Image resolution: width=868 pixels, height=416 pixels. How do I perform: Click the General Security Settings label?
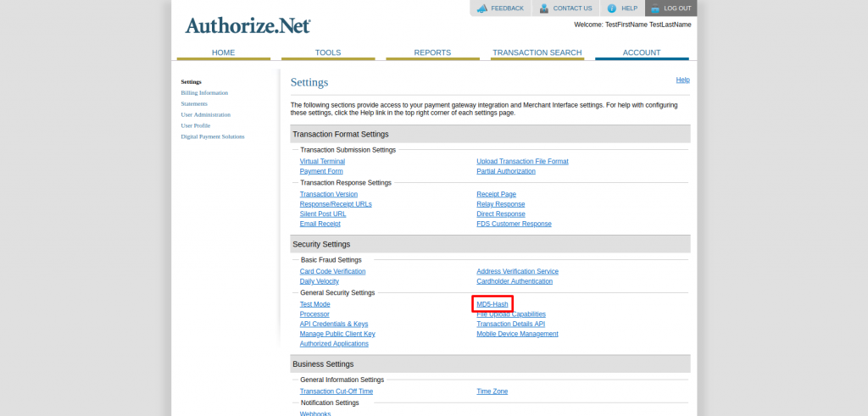(337, 292)
